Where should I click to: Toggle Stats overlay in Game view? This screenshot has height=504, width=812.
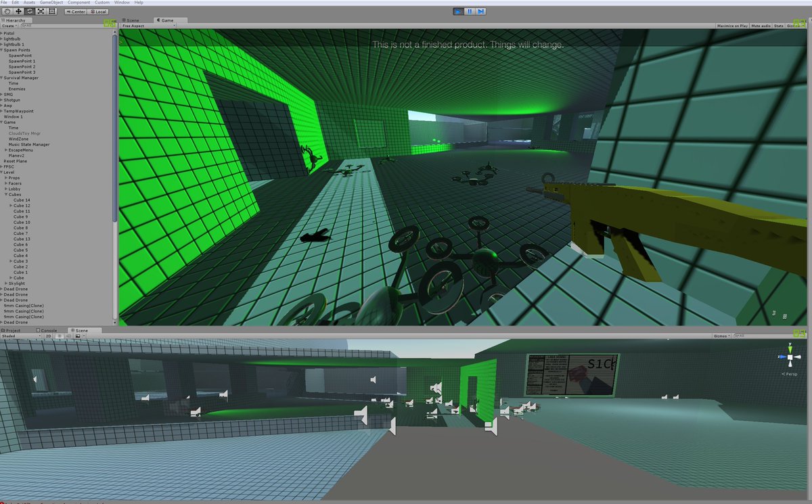tap(779, 26)
